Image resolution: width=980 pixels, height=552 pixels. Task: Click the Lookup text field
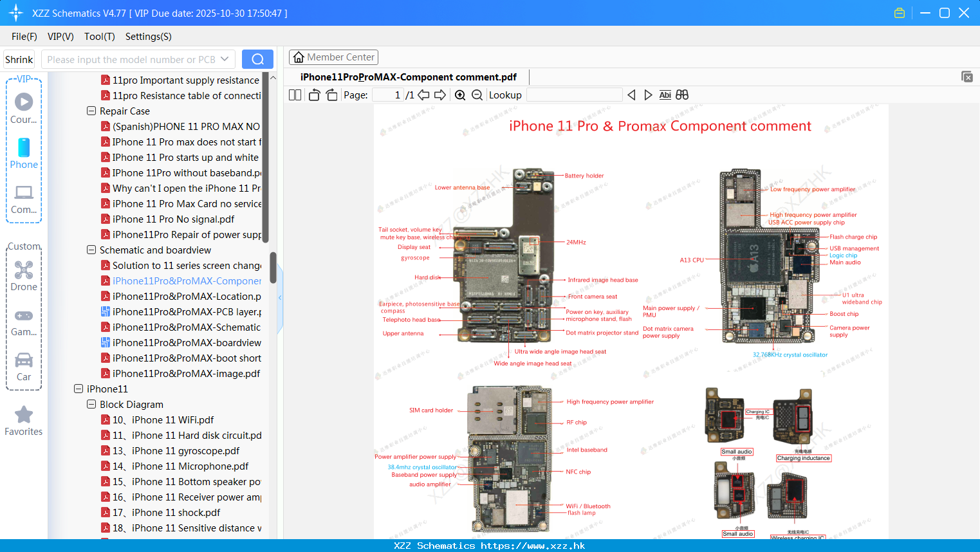pyautogui.click(x=575, y=95)
